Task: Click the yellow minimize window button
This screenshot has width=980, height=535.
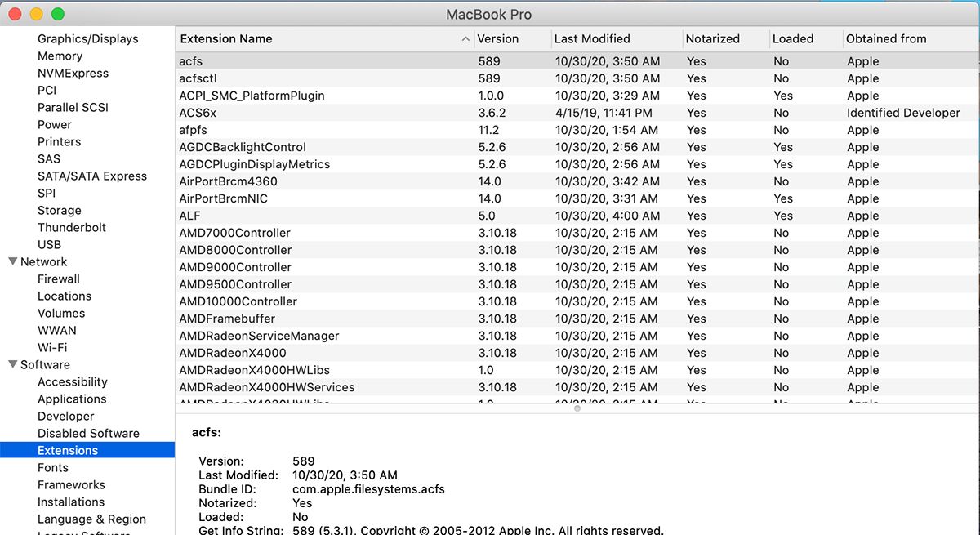Action: pos(36,14)
